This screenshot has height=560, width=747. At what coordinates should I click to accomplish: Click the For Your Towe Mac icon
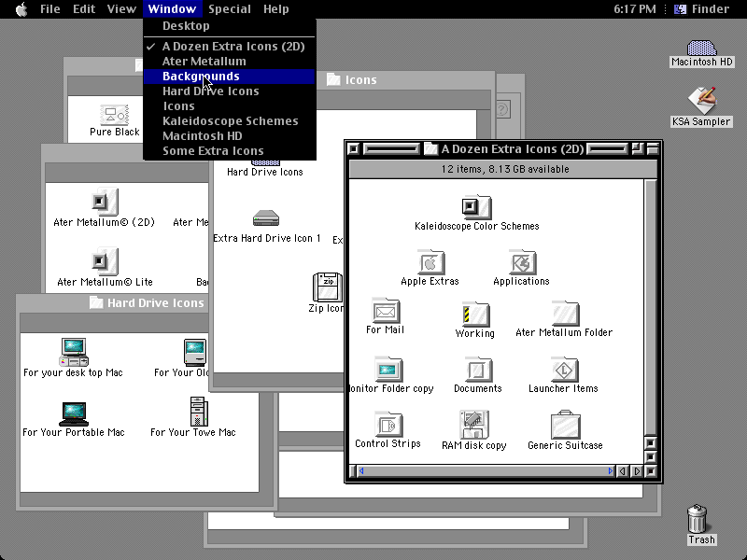[198, 411]
